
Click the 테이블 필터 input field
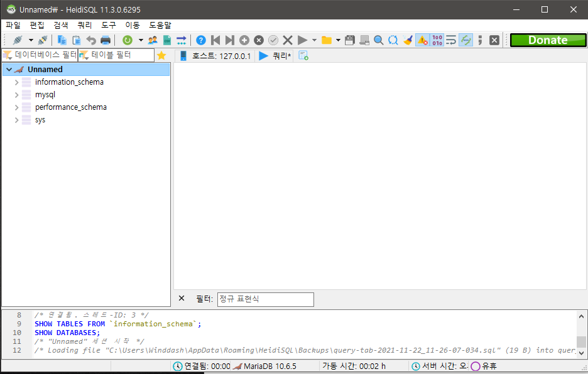116,55
